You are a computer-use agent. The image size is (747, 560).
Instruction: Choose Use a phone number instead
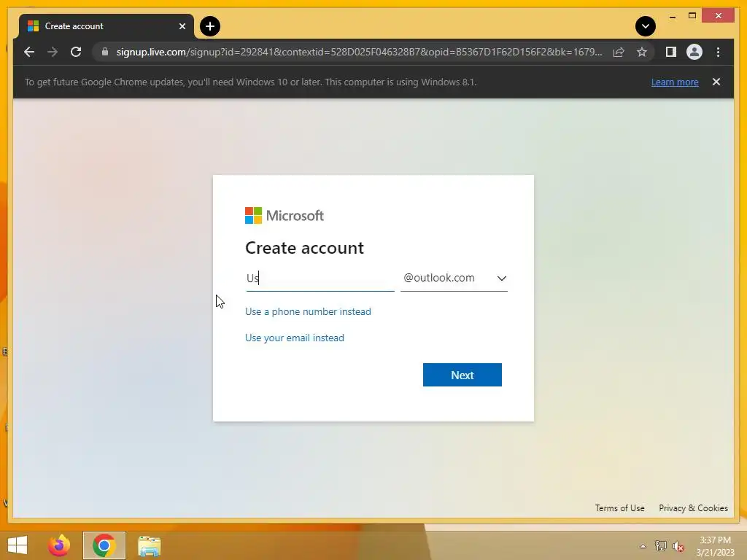[308, 311]
